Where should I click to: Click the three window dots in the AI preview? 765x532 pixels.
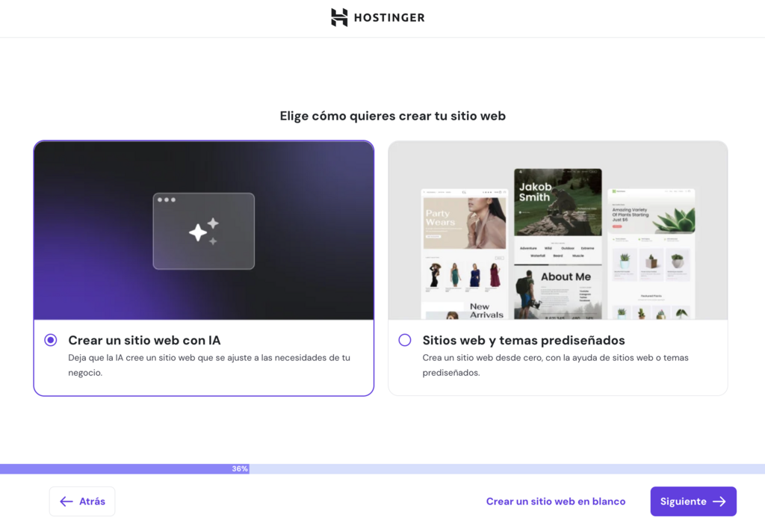pos(166,200)
